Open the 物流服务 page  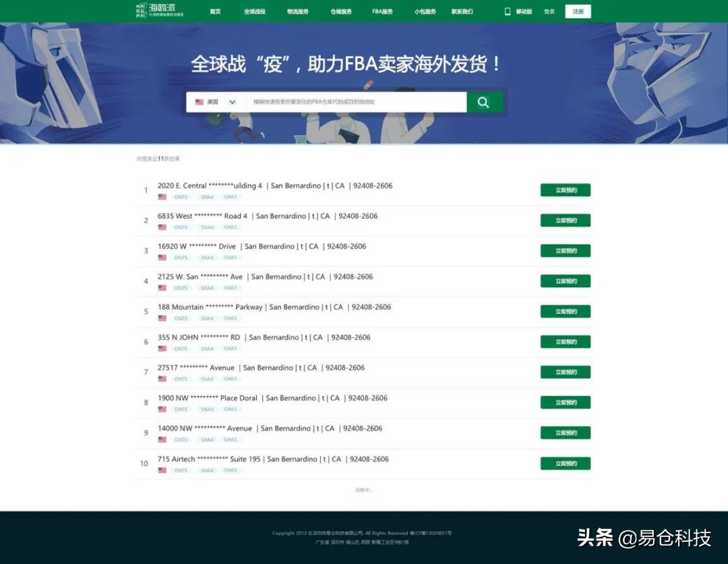tap(298, 11)
